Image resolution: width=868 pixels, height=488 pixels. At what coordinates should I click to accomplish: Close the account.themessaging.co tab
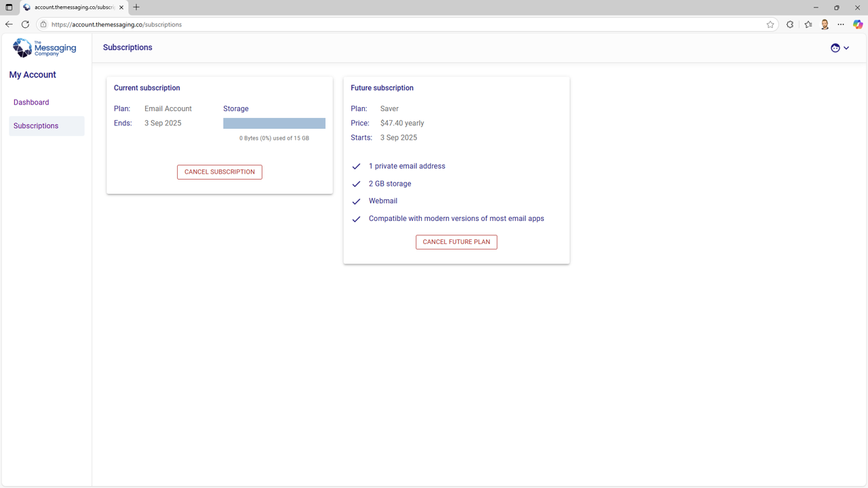point(121,7)
